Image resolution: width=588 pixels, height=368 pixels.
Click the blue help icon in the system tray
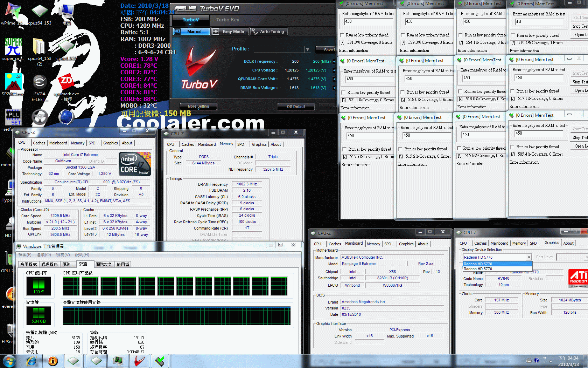tap(535, 360)
